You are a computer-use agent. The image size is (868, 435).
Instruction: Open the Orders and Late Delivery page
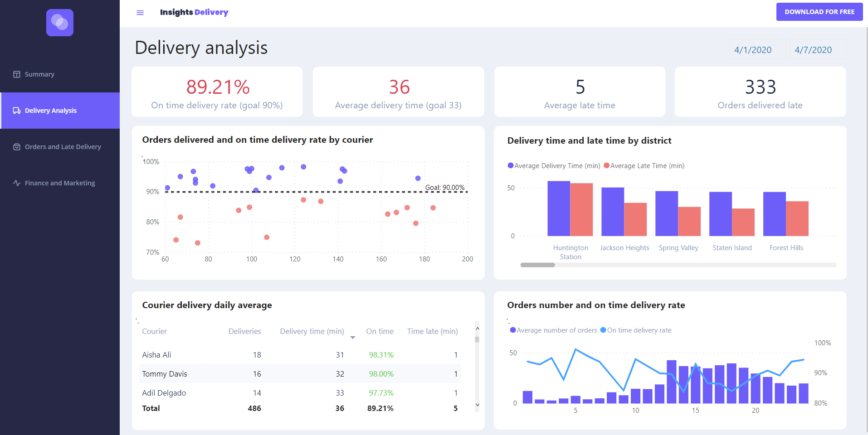pos(63,146)
